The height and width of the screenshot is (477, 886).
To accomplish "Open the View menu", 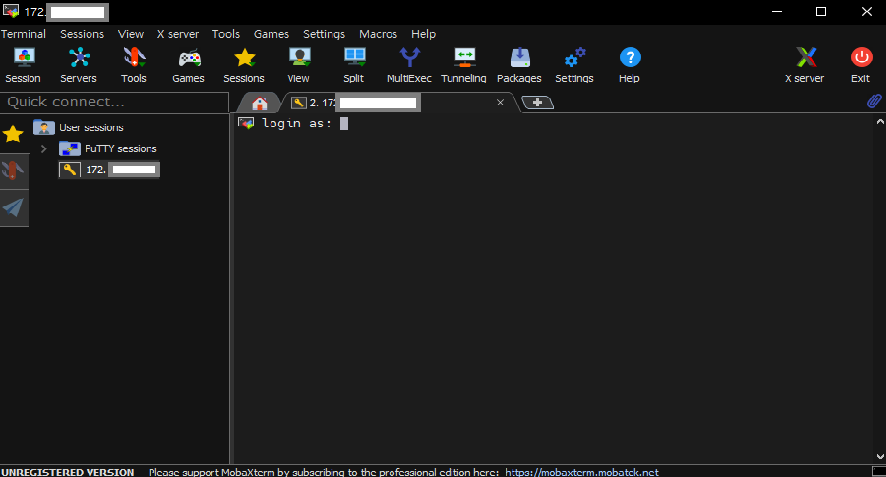I will click(x=131, y=34).
